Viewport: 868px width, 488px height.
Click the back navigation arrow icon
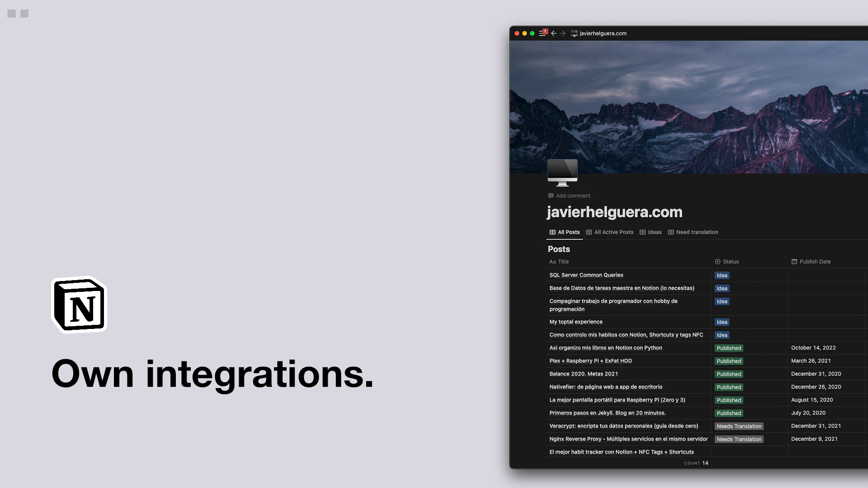click(553, 33)
